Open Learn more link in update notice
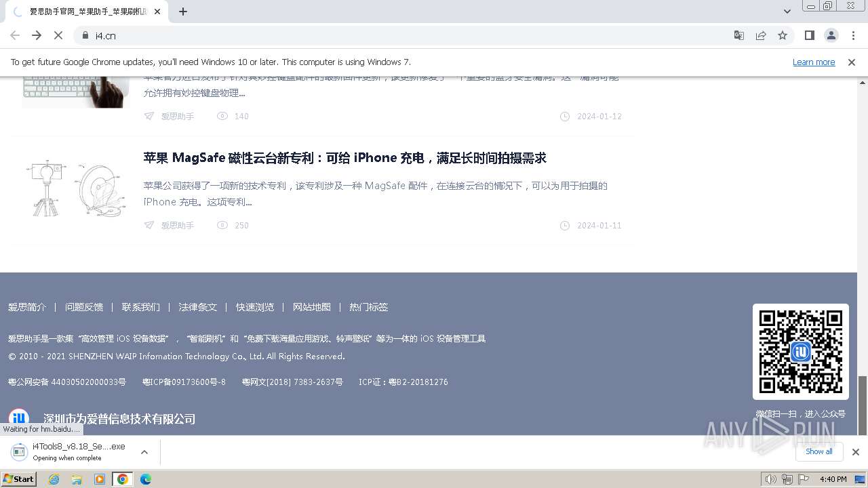Image resolution: width=868 pixels, height=488 pixels. 814,62
